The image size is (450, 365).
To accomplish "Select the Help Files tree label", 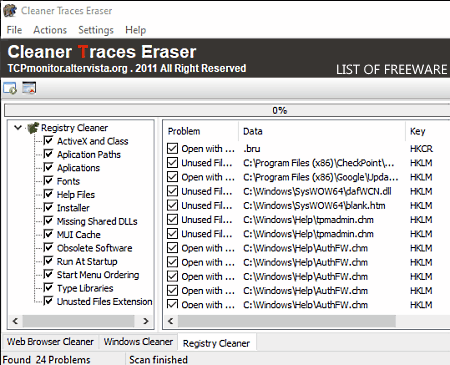I will click(76, 195).
